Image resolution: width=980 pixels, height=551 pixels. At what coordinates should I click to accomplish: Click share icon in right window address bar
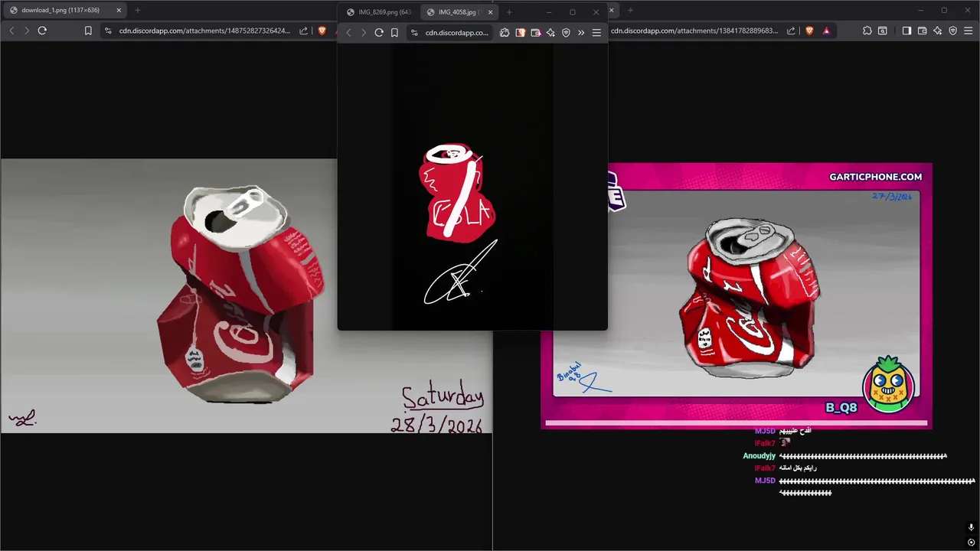[791, 31]
